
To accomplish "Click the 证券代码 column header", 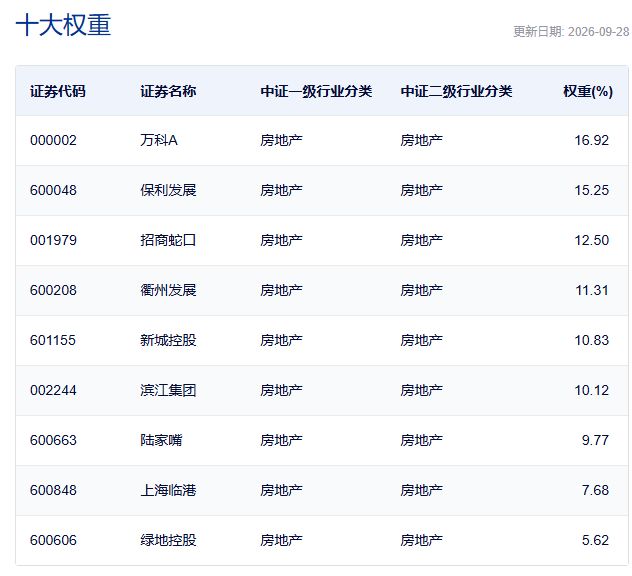I will point(58,91).
